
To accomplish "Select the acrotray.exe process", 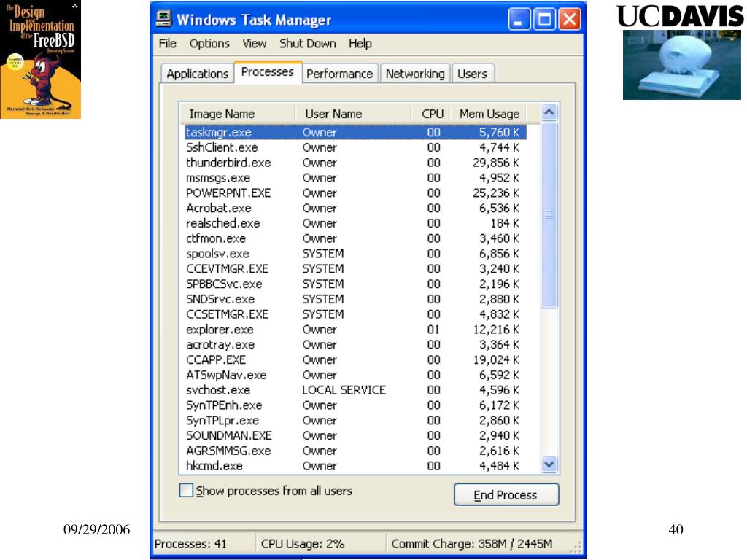I will pos(355,345).
